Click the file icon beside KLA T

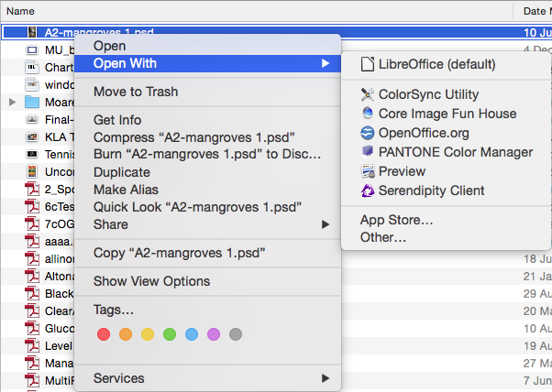coord(32,136)
